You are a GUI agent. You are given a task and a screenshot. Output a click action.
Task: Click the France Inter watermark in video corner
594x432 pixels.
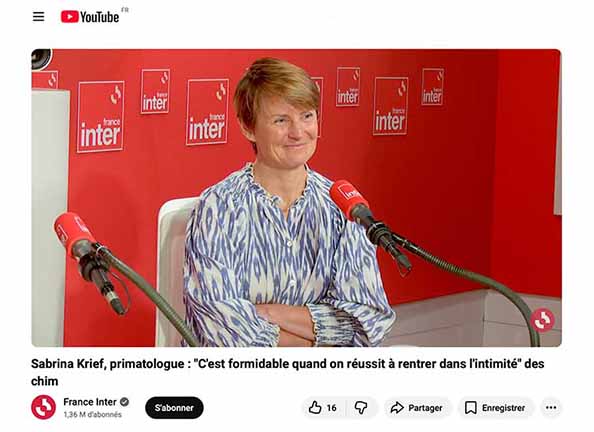(x=542, y=320)
